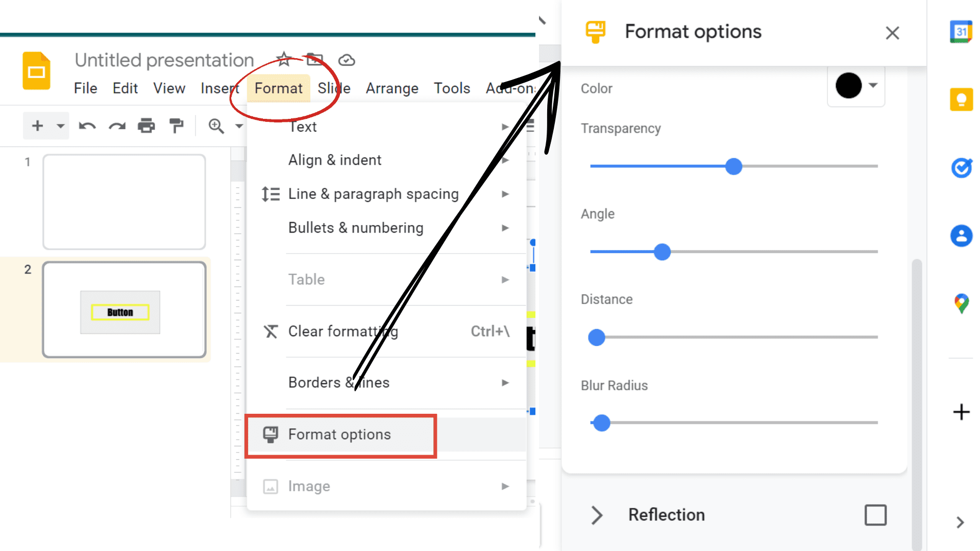980x551 pixels.
Task: Click the new slide add button
Action: 38,127
